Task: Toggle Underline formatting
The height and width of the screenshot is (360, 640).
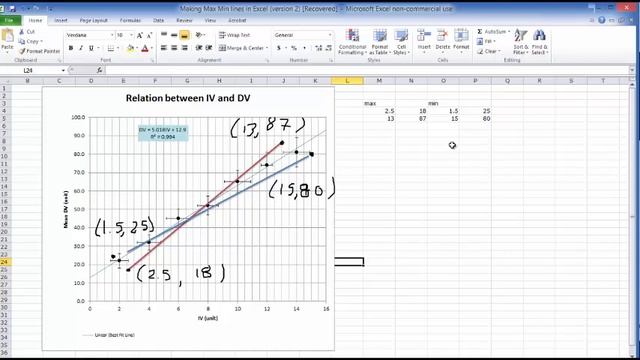Action: pos(91,48)
